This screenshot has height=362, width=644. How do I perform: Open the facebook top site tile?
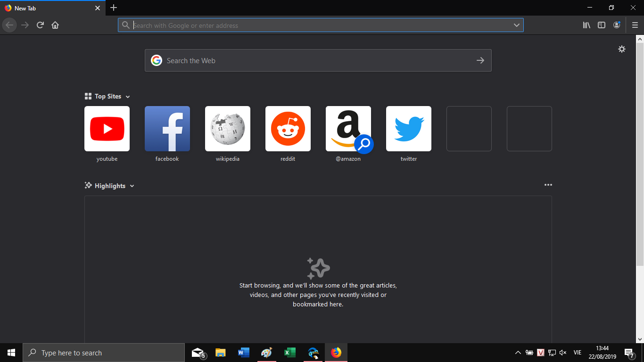[167, 129]
